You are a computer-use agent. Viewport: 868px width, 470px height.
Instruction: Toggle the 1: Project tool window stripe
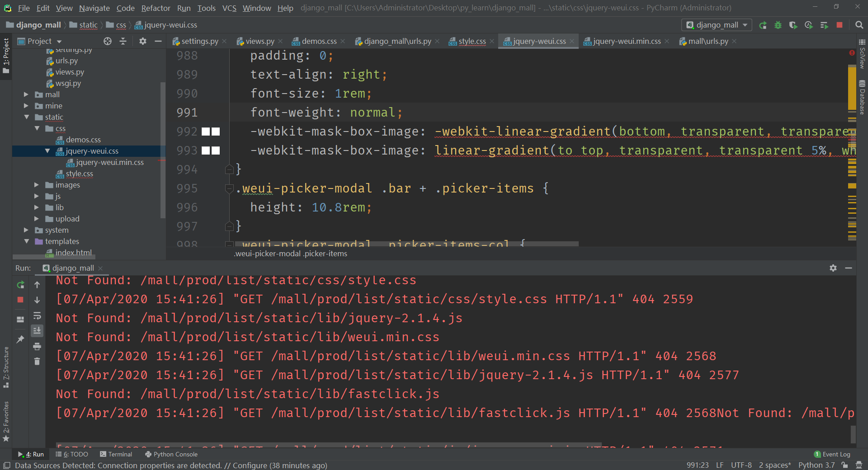[x=6, y=56]
